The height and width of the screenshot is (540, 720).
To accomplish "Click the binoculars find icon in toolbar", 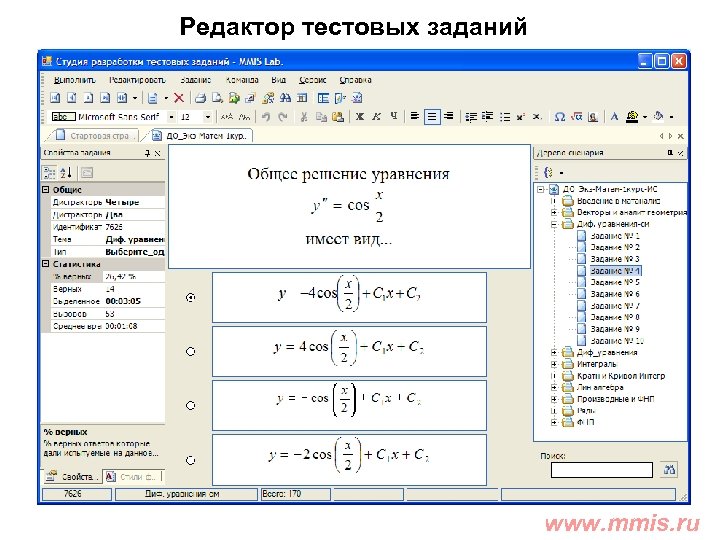I will (285, 98).
